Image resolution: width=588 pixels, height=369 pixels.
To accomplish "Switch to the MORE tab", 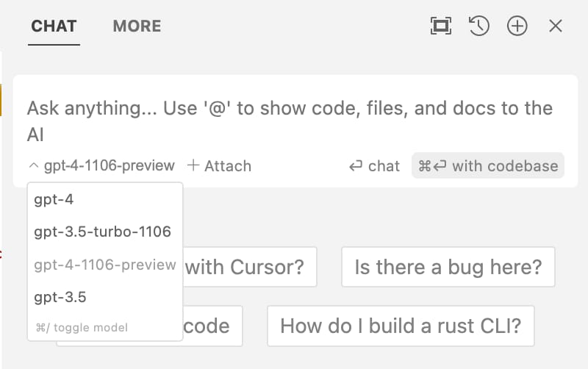I will 137,27.
